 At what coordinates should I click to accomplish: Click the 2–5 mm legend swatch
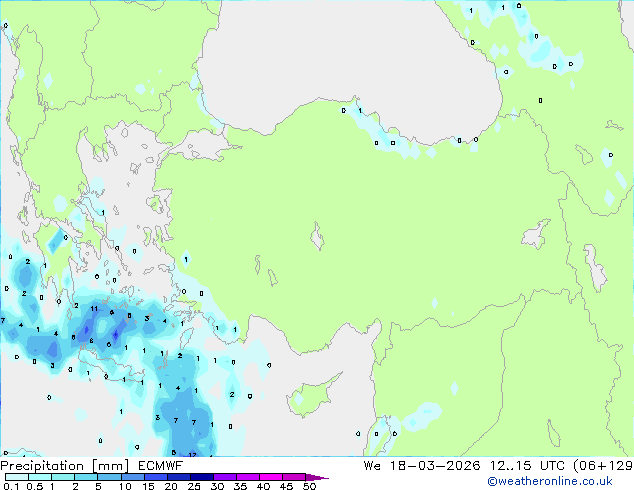pos(86,477)
